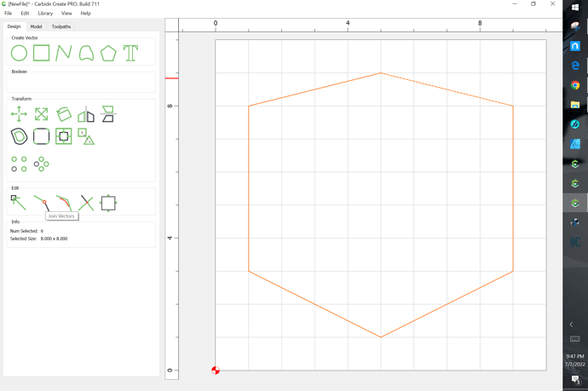Open the notification center icon
This screenshot has width=588, height=391.
575,380
